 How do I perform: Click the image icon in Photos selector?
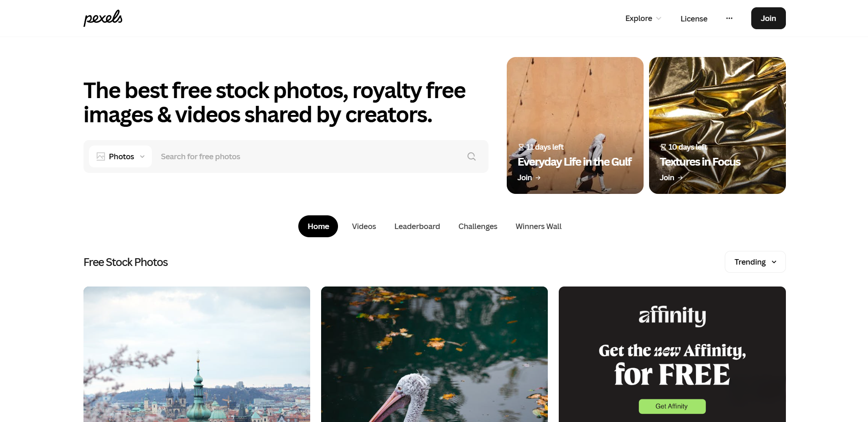coord(101,156)
